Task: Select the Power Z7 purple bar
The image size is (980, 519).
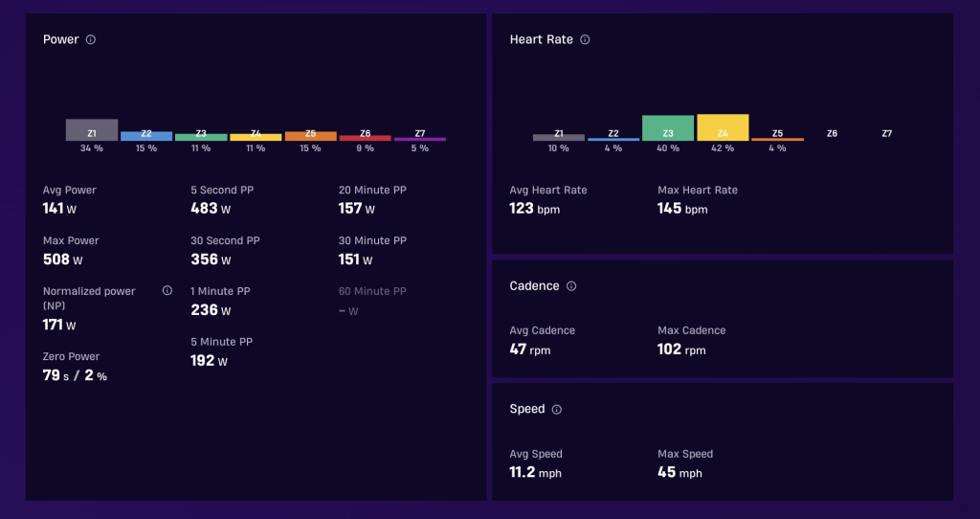Action: [x=420, y=139]
